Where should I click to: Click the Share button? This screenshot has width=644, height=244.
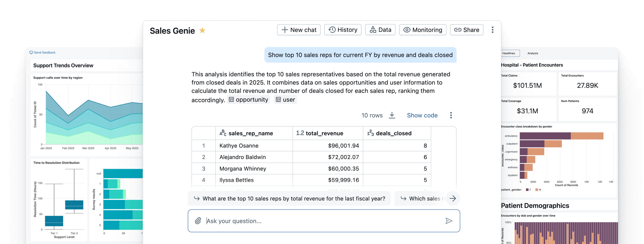point(466,30)
